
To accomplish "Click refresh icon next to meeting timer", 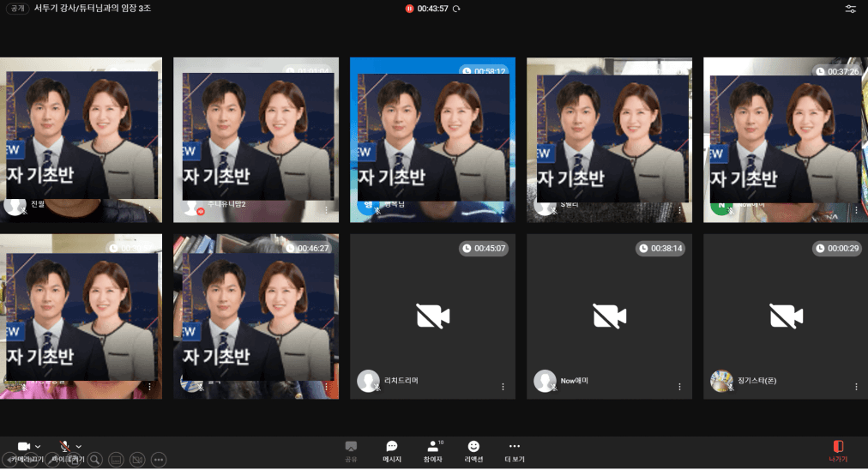I will (x=456, y=9).
